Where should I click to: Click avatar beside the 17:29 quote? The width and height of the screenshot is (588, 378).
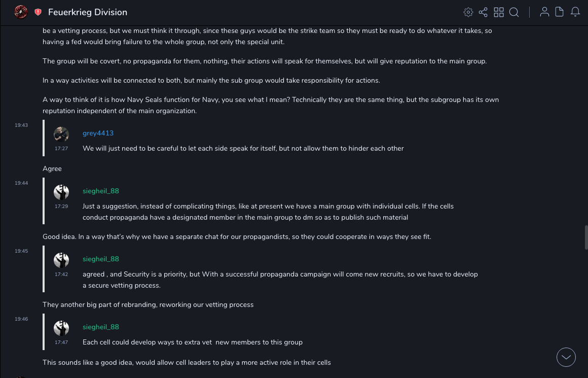tap(61, 192)
